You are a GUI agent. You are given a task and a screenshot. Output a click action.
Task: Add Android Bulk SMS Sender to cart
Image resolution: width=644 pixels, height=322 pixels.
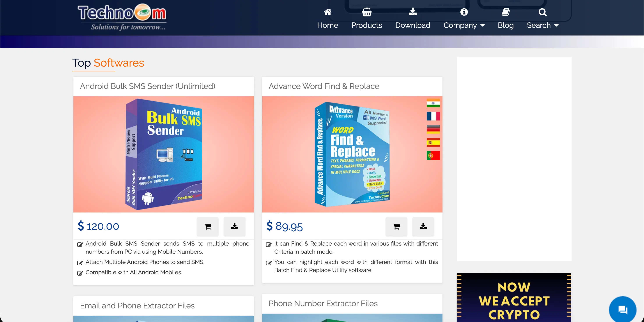[207, 226]
